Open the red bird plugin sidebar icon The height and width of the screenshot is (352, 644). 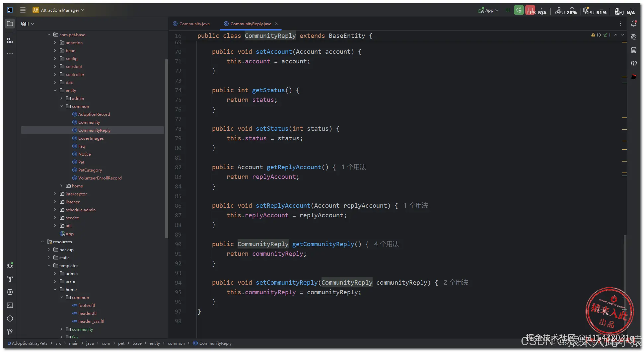click(x=634, y=77)
